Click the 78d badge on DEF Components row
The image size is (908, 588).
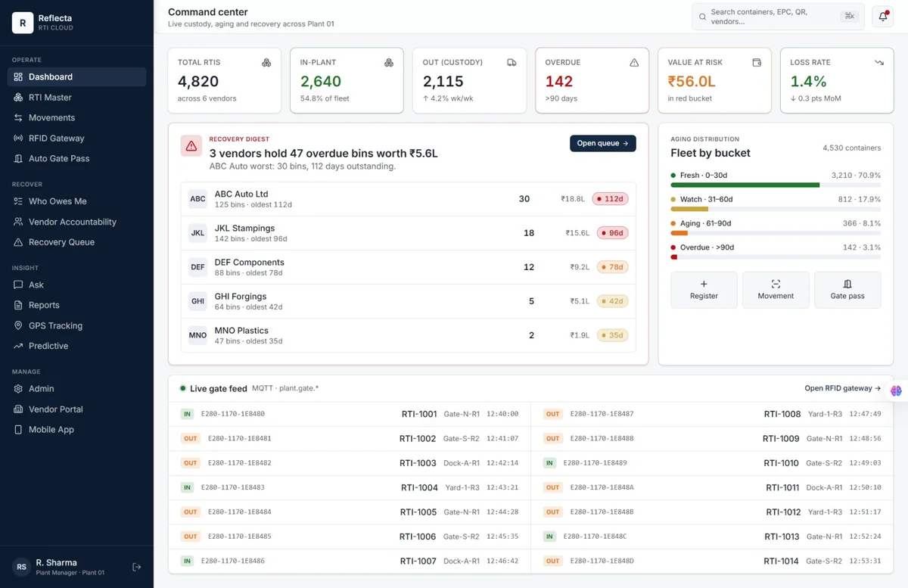(612, 267)
